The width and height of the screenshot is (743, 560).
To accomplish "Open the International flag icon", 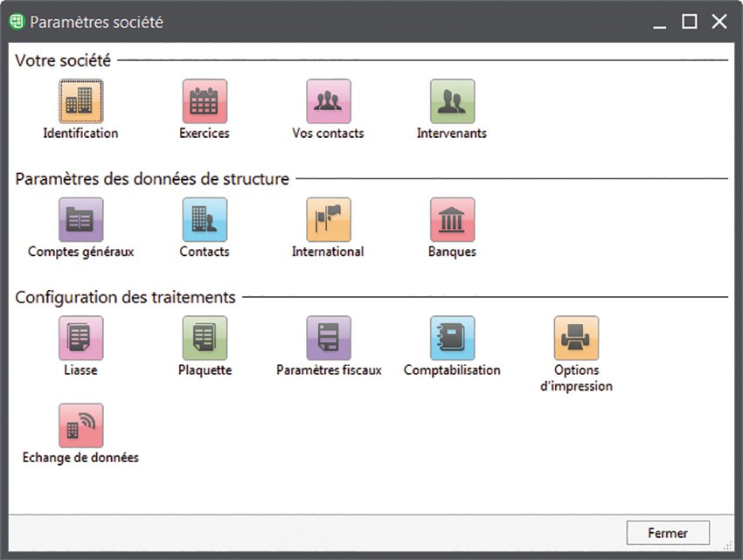I will coord(328,219).
